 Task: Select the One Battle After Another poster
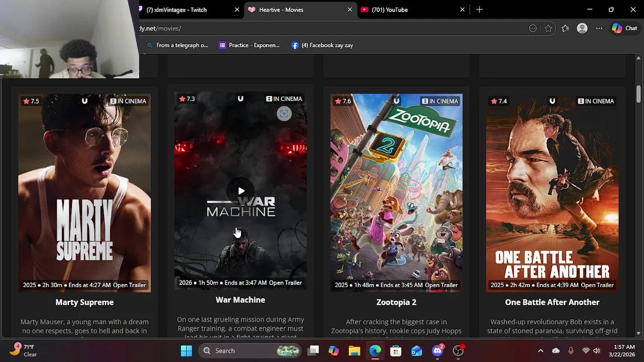point(552,193)
